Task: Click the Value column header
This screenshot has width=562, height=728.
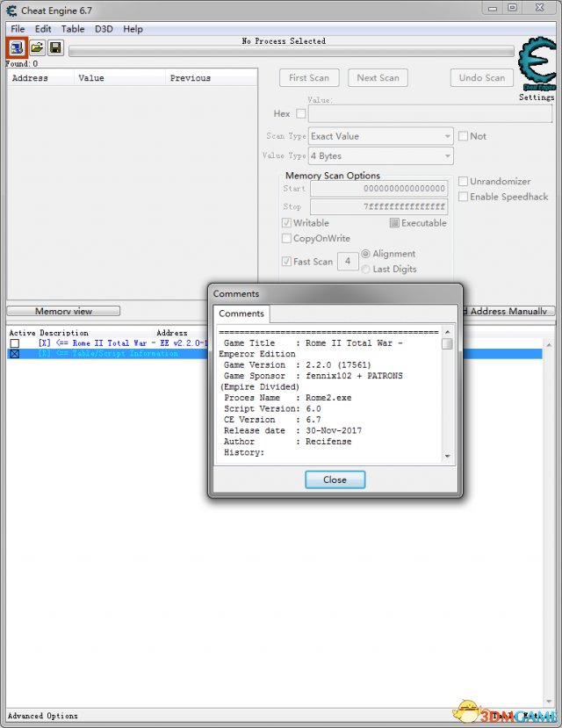Action: click(x=119, y=78)
